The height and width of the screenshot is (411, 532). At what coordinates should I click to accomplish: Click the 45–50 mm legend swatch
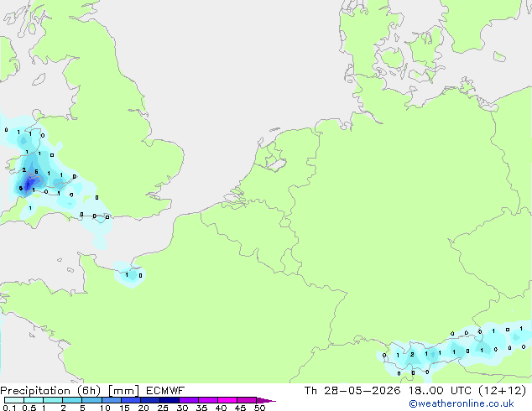pyautogui.click(x=247, y=400)
